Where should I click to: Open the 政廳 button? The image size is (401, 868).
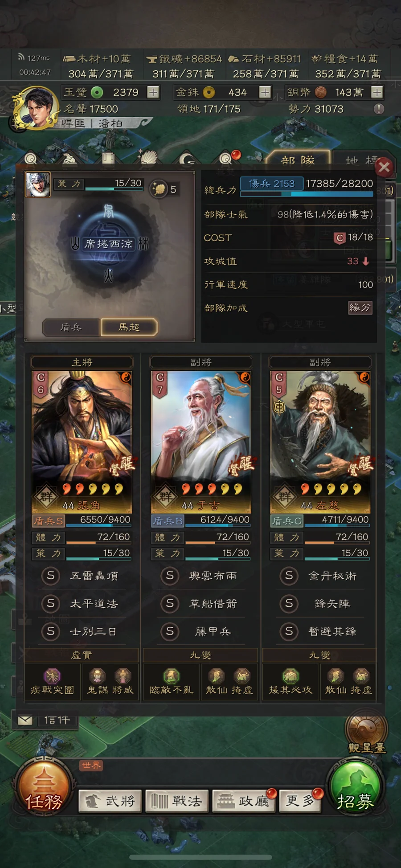pyautogui.click(x=244, y=801)
